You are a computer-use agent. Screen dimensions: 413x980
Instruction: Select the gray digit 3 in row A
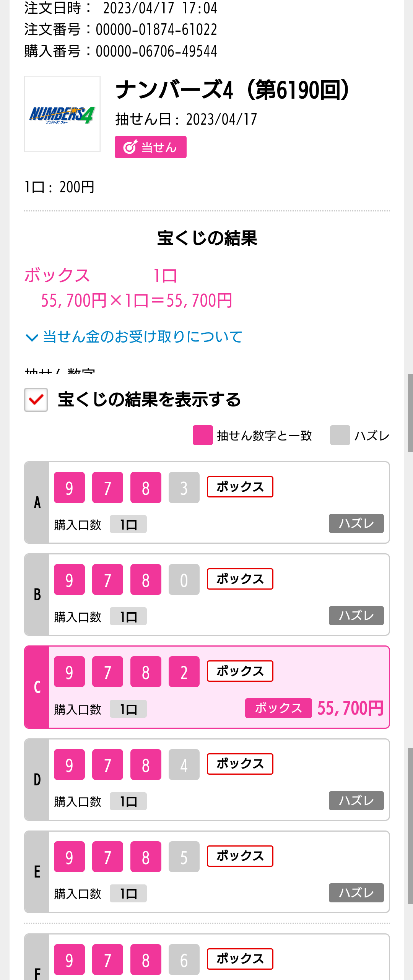[184, 488]
